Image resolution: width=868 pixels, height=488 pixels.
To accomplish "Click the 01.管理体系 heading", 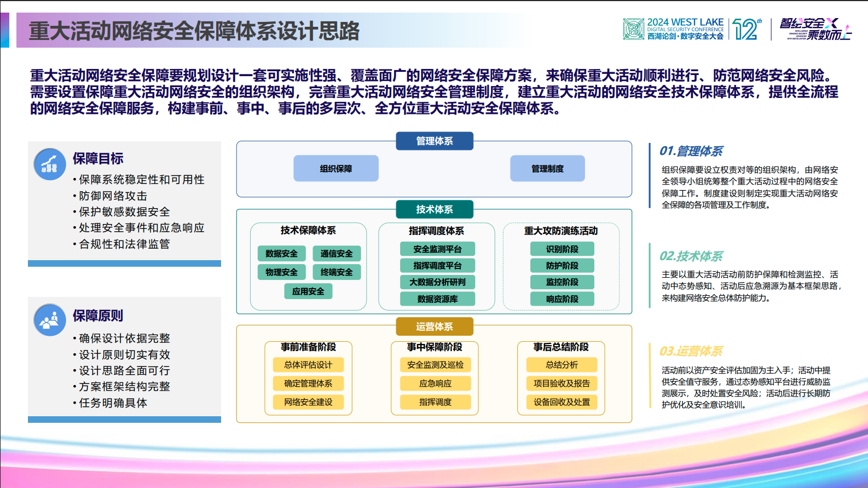I will coord(691,151).
